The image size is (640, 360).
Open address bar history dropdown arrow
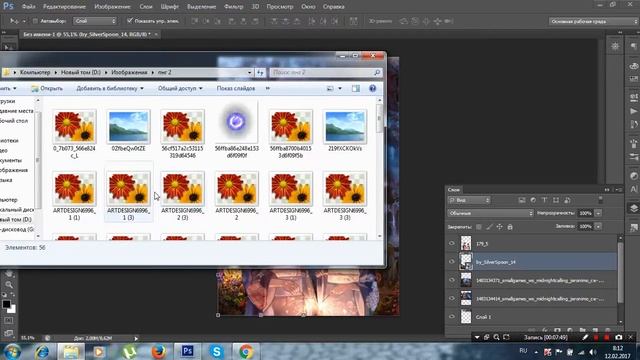point(249,72)
